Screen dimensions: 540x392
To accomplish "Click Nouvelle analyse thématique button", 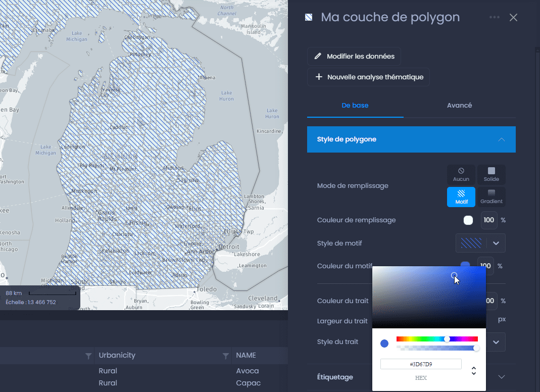I will pos(368,77).
